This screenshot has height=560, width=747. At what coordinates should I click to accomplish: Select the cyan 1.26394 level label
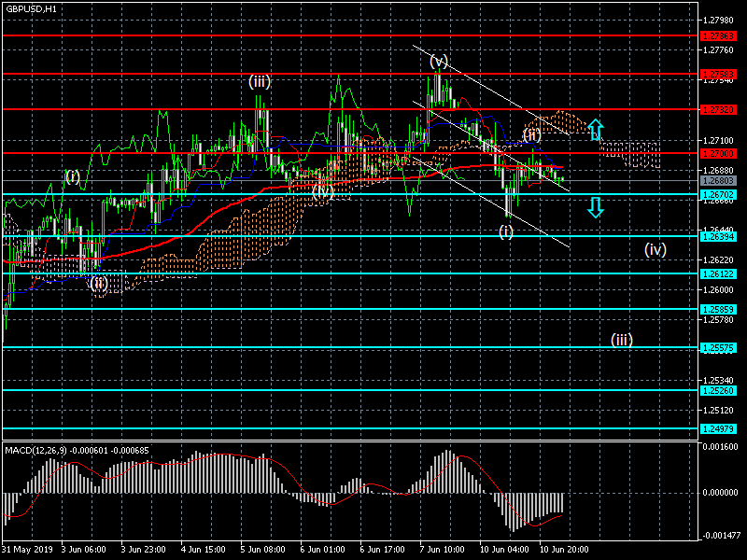point(718,237)
